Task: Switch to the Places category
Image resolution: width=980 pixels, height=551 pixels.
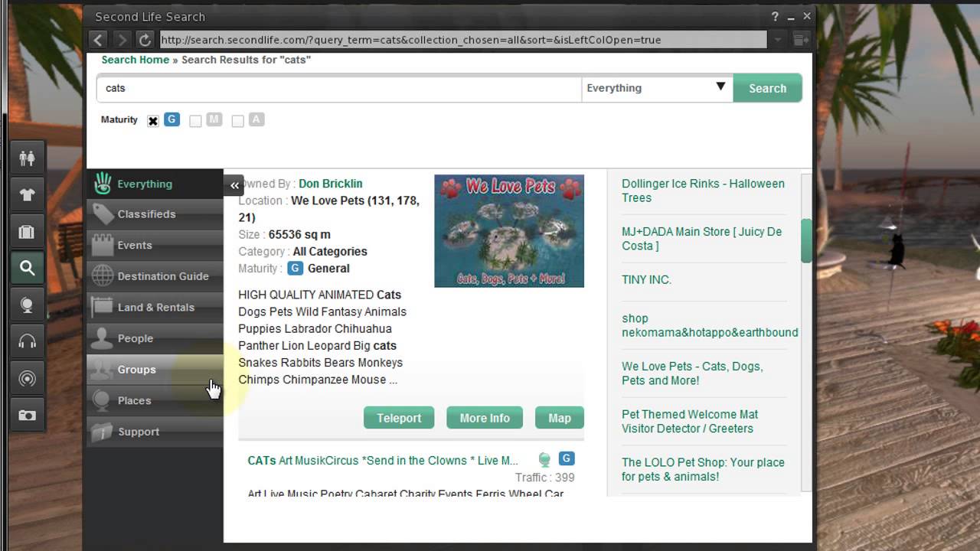Action: 155,400
